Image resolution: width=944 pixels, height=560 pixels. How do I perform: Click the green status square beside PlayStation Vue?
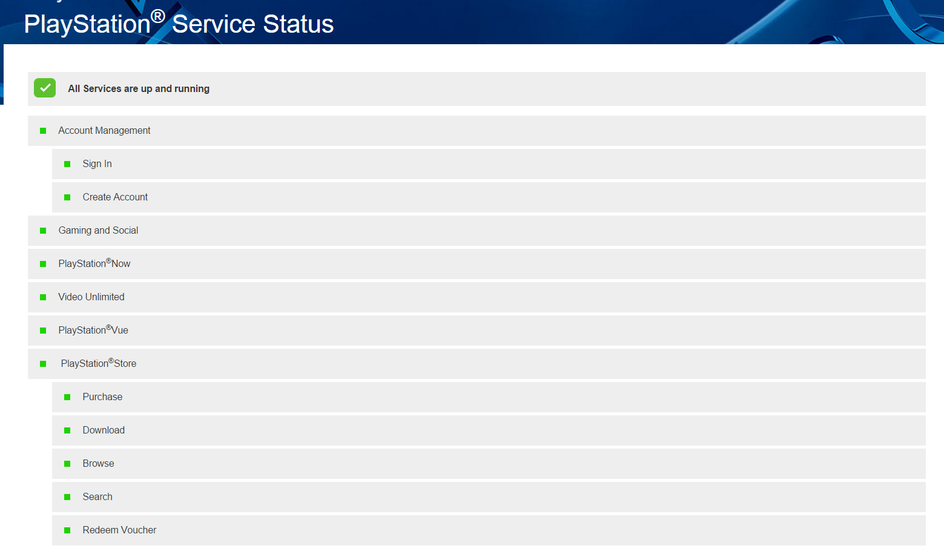(43, 331)
